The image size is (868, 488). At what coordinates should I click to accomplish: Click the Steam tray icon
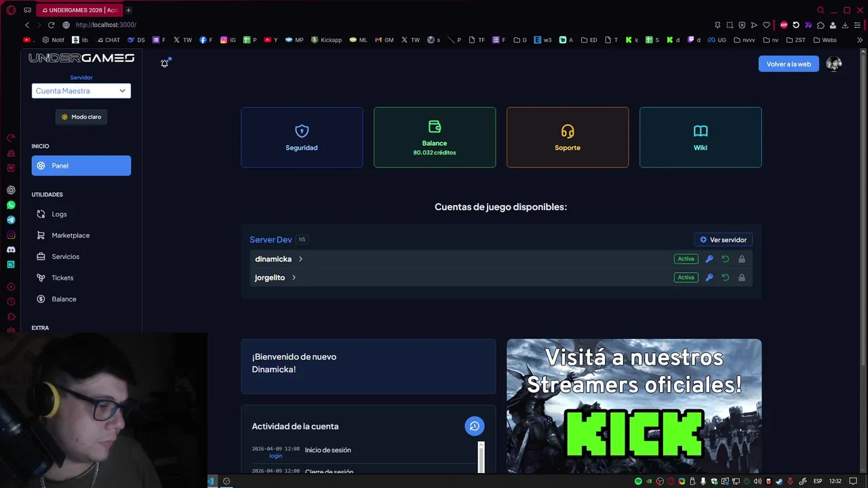(x=779, y=481)
